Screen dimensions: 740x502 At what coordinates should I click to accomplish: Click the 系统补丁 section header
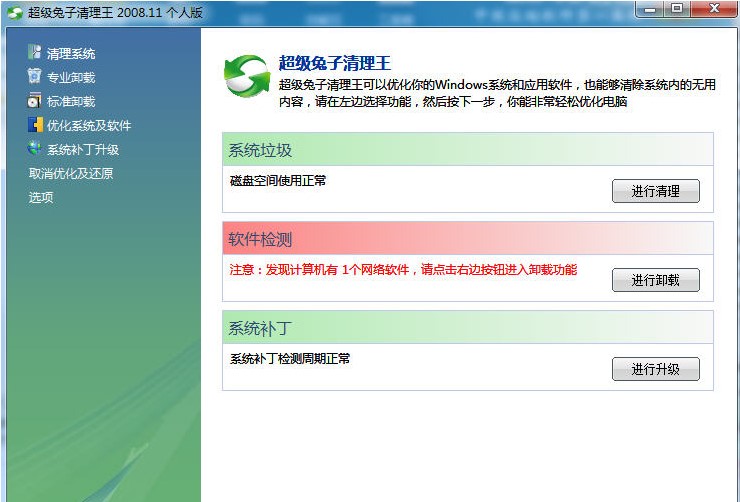click(468, 327)
